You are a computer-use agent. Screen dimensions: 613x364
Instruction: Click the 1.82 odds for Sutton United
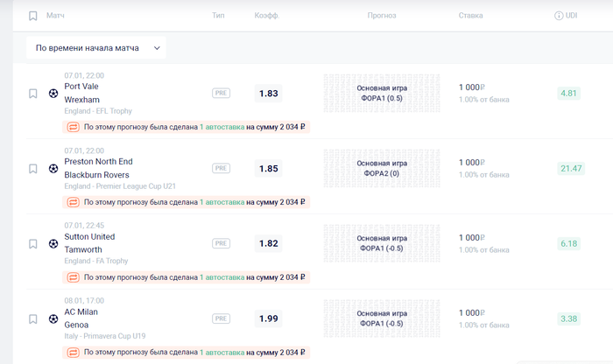(x=269, y=243)
